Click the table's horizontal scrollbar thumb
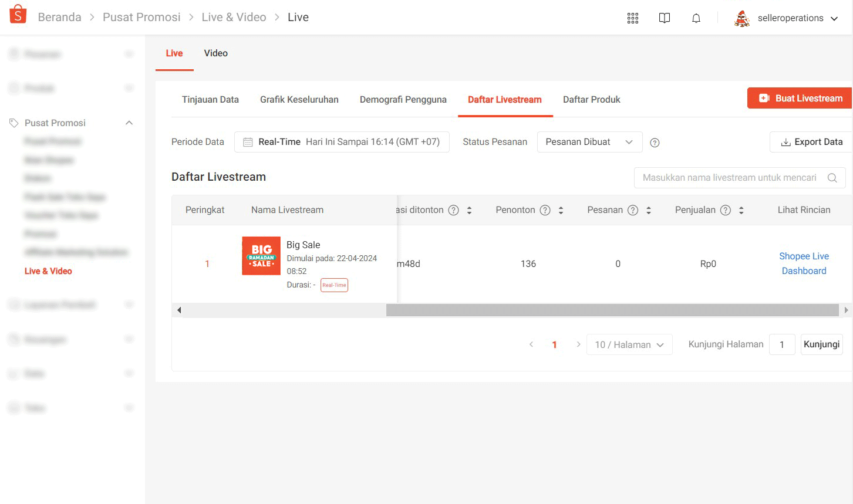The height and width of the screenshot is (504, 853). click(612, 310)
